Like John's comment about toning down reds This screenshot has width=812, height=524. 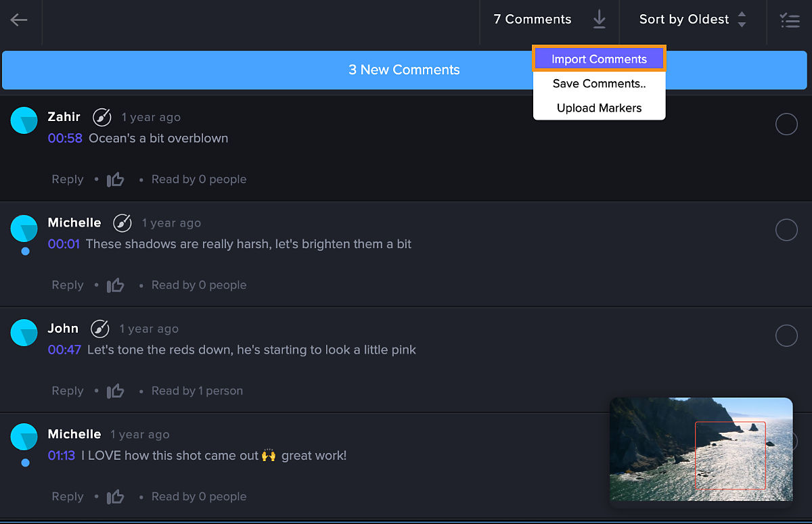tap(115, 390)
